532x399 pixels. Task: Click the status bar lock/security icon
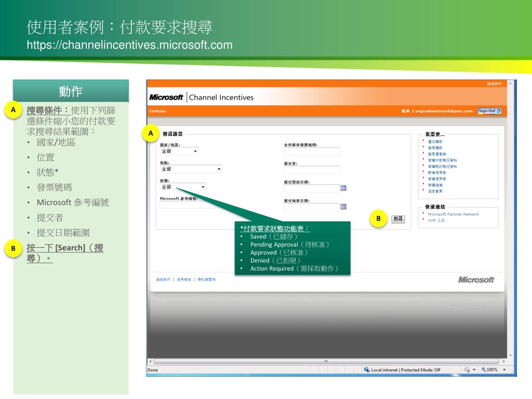coord(467,370)
